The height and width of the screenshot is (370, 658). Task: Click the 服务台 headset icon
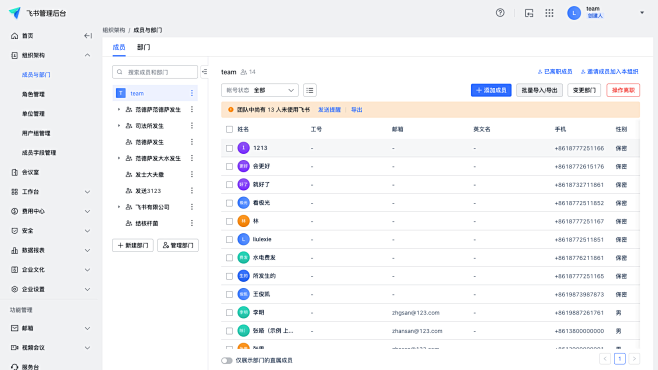[x=15, y=367]
